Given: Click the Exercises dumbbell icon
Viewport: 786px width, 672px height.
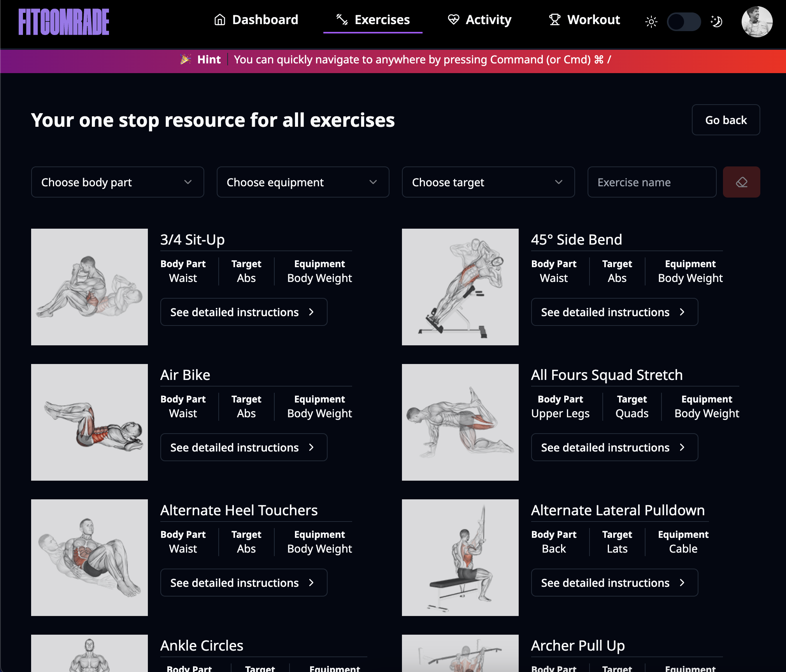Looking at the screenshot, I should tap(342, 19).
